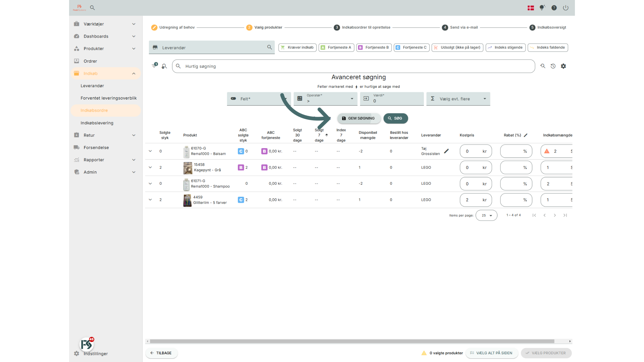Viewport: 644px width, 362px height.
Task: Toggle the Indeks stigende filter chip
Action: click(505, 48)
